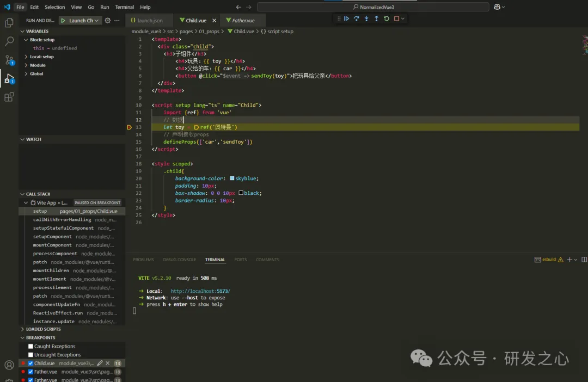Enable Uncaught Exceptions breakpoint

[31, 355]
